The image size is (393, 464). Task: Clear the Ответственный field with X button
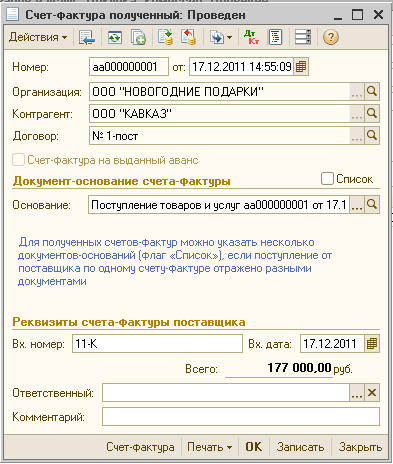click(x=372, y=393)
